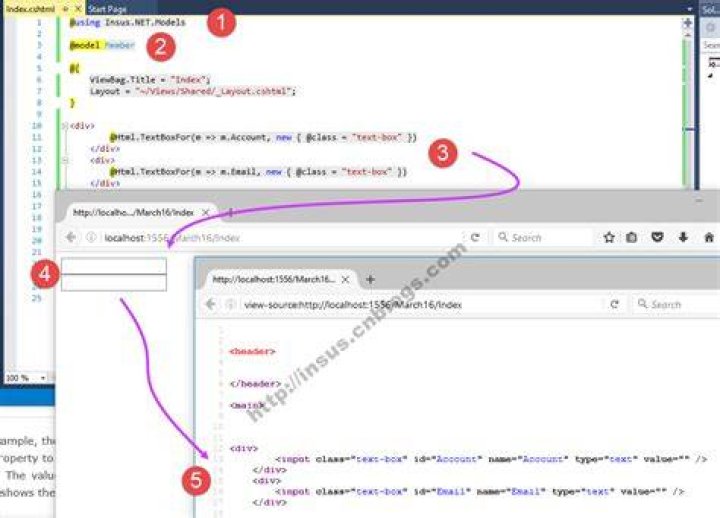This screenshot has height=518, width=720.
Task: Click the split editor icon at top right
Action: 687,23
